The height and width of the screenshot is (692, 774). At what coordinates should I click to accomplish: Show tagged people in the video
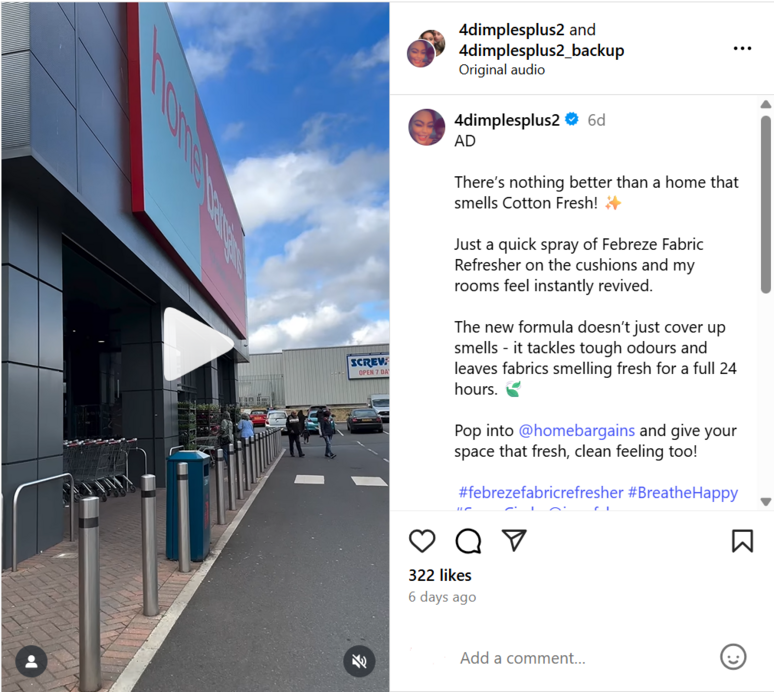click(x=32, y=661)
